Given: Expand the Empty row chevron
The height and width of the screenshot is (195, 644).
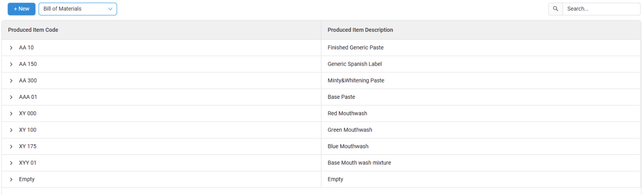Looking at the screenshot, I should 11,180.
